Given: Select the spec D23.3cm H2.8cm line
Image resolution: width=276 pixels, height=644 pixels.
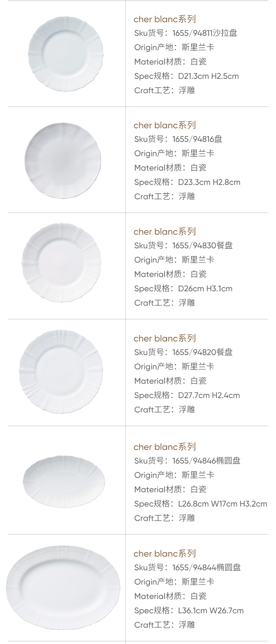Looking at the screenshot, I should tap(187, 182).
